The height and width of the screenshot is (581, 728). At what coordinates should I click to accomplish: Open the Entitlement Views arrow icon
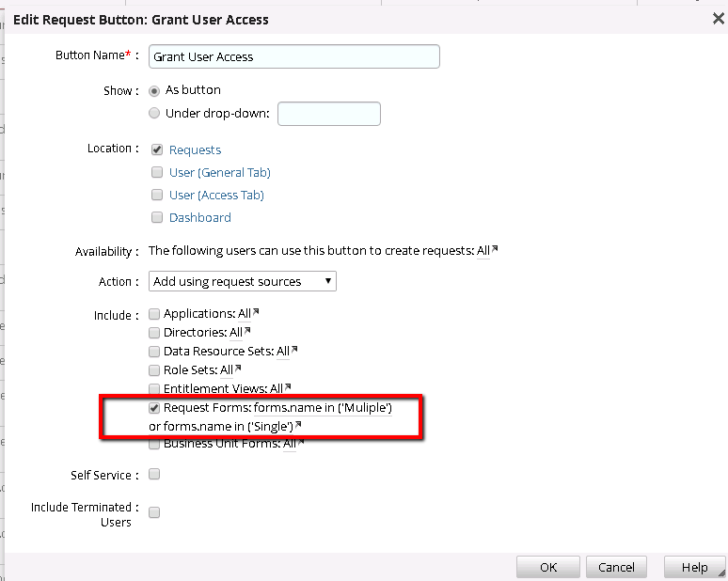coord(288,387)
